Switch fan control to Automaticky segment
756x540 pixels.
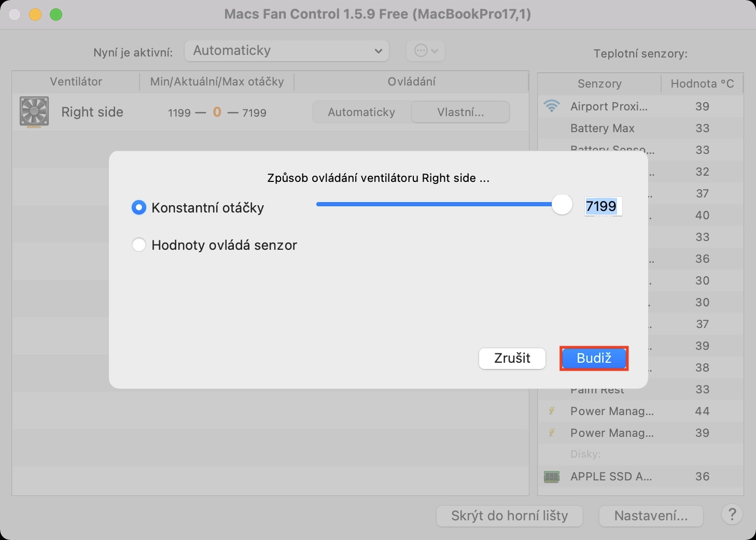click(361, 112)
